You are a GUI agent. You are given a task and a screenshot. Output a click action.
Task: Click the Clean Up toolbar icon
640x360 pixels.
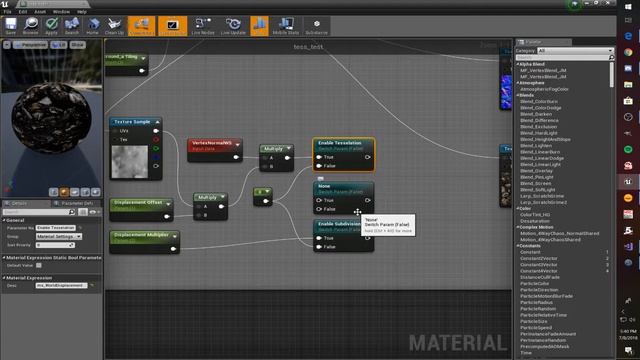[x=114, y=26]
